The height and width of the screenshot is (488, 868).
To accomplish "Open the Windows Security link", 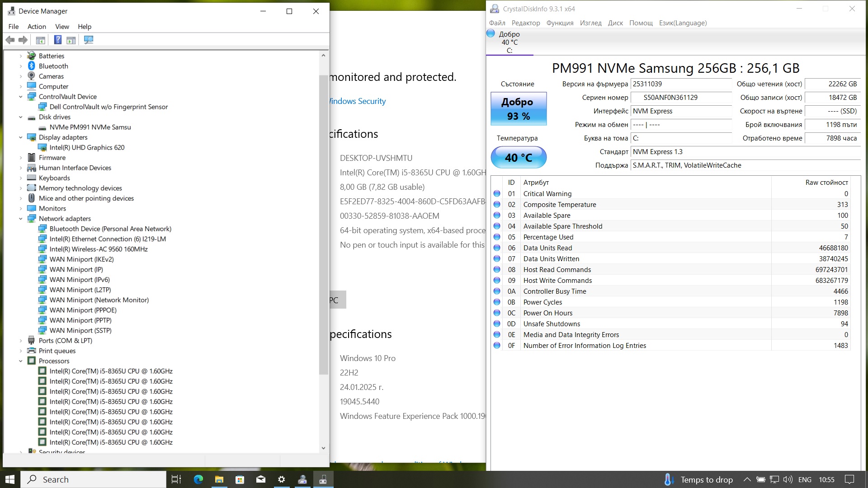I will tap(358, 101).
